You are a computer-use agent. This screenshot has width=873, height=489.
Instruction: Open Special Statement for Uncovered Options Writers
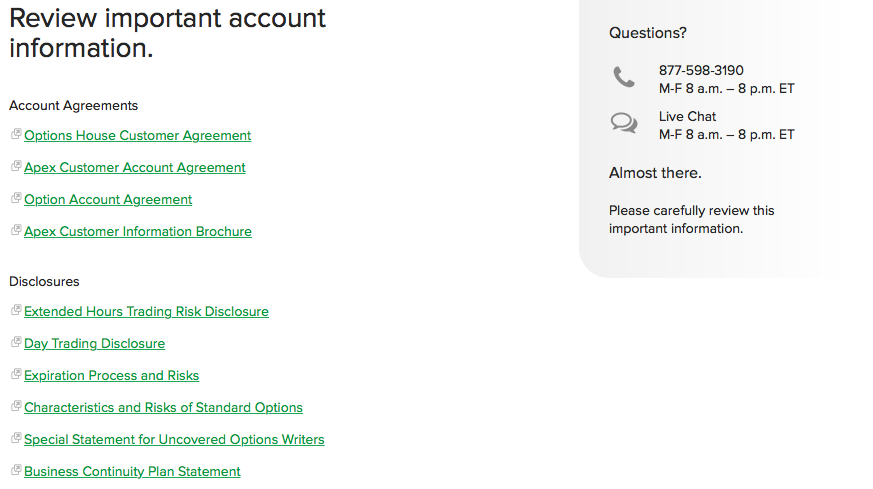(x=174, y=440)
